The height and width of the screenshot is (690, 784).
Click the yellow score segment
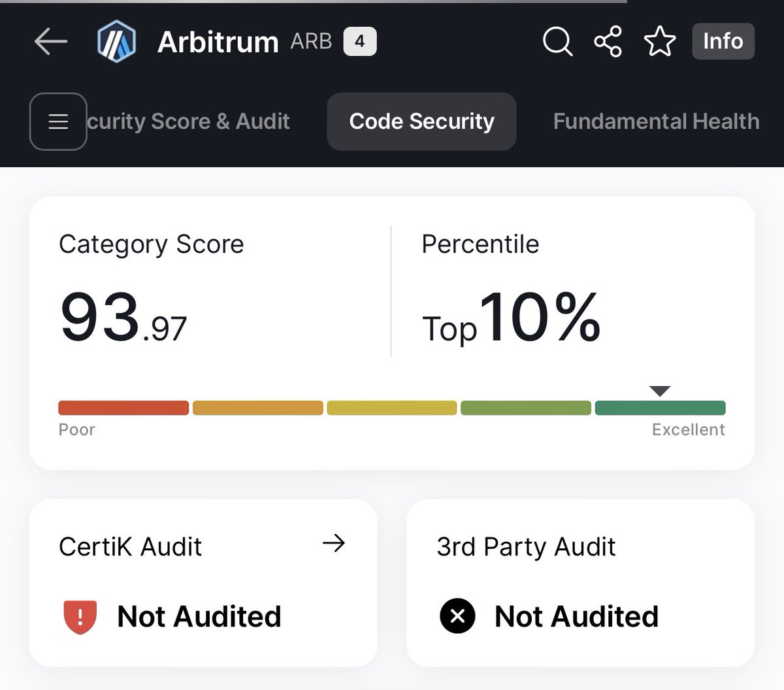pos(392,408)
